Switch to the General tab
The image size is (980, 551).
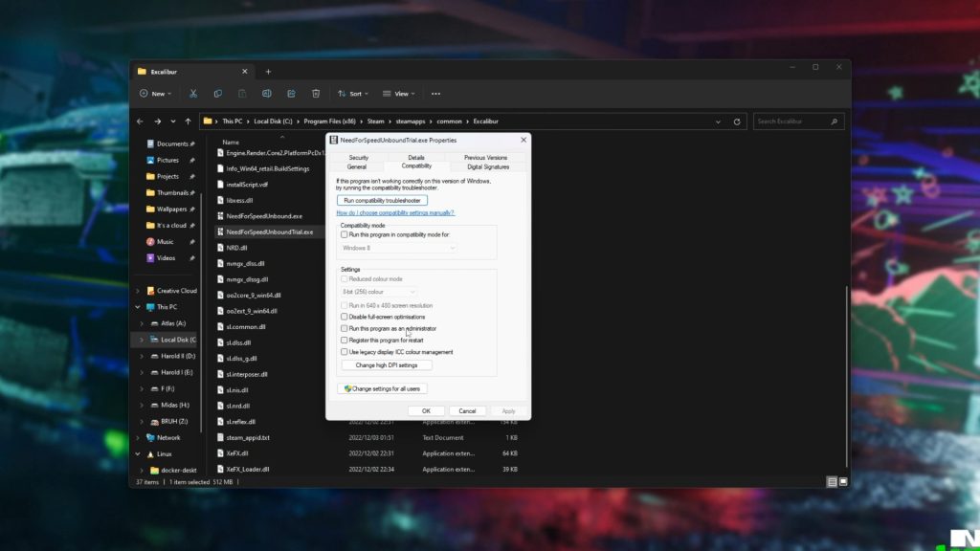pos(357,166)
